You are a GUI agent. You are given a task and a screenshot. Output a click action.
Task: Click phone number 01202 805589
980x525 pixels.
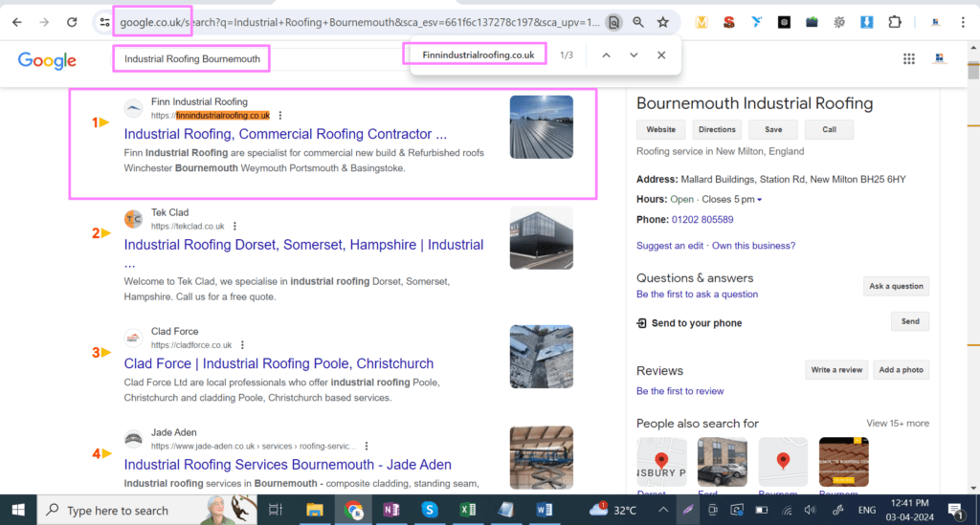coord(702,220)
